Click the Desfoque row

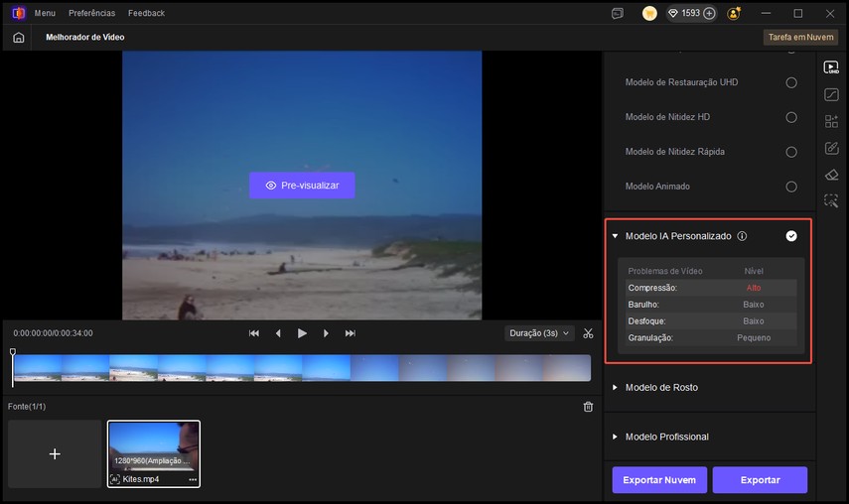click(x=711, y=321)
